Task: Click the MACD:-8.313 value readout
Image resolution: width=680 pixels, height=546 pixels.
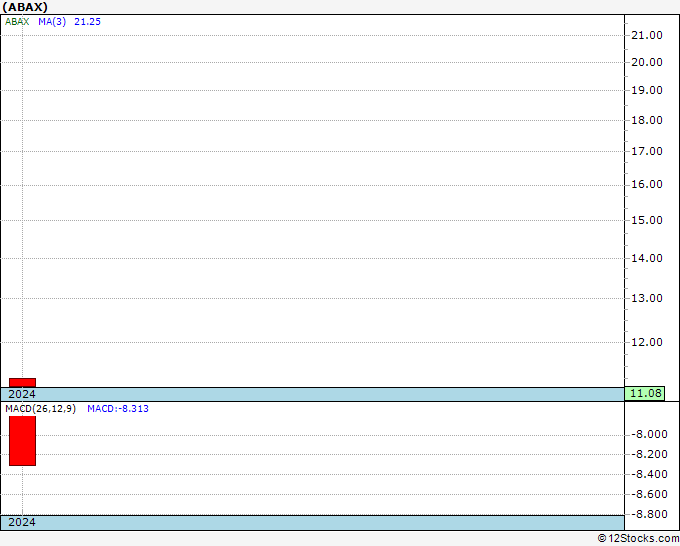Action: [x=118, y=409]
